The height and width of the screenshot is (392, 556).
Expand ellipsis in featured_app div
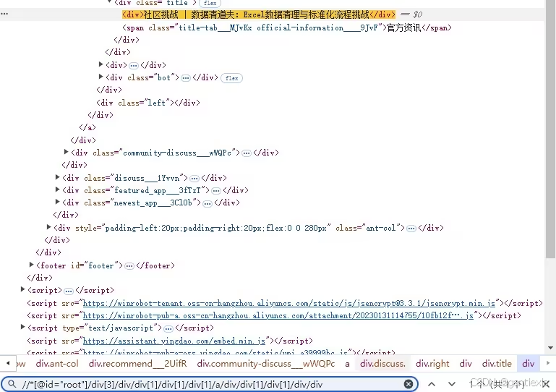pos(216,191)
